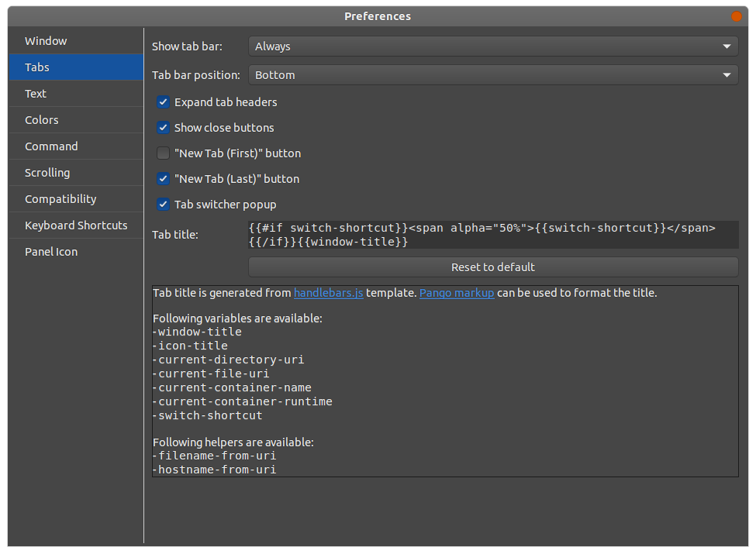Image resolution: width=756 pixels, height=554 pixels.
Task: Click the "Following helpers are available:" text
Action: point(233,442)
